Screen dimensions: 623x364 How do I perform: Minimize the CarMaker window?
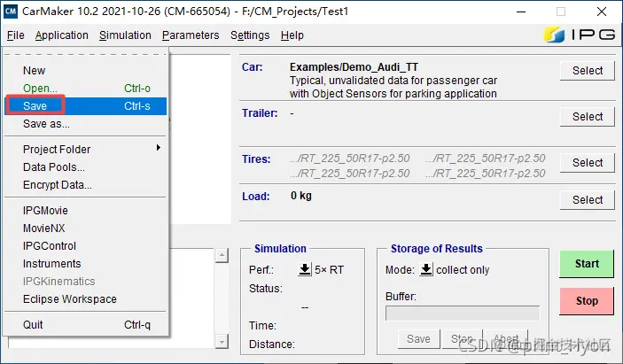point(521,12)
